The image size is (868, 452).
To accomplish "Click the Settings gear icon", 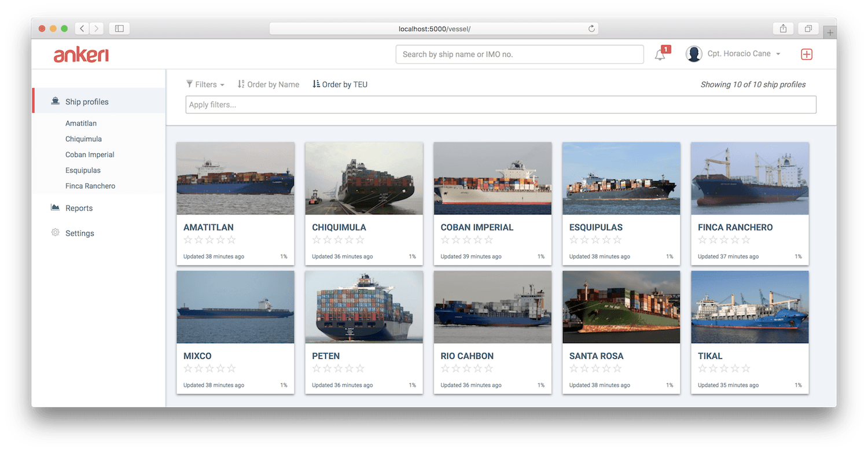I will (56, 233).
